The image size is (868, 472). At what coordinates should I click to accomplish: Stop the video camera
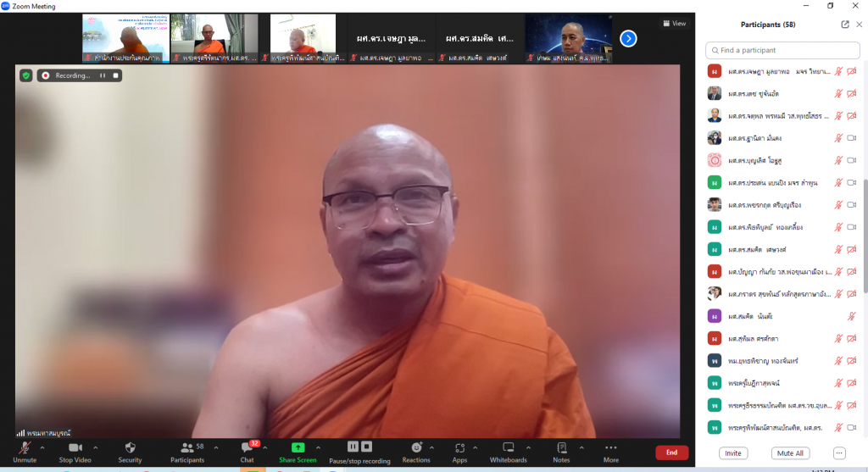coord(76,447)
